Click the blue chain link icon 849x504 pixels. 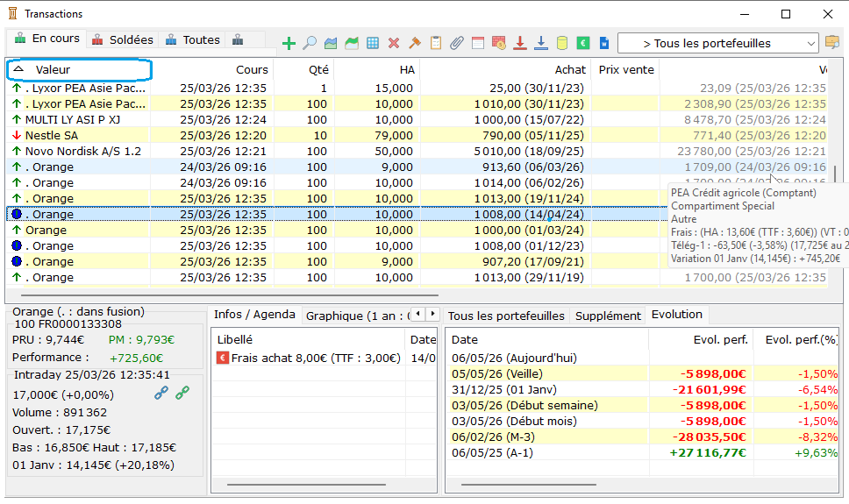(161, 393)
